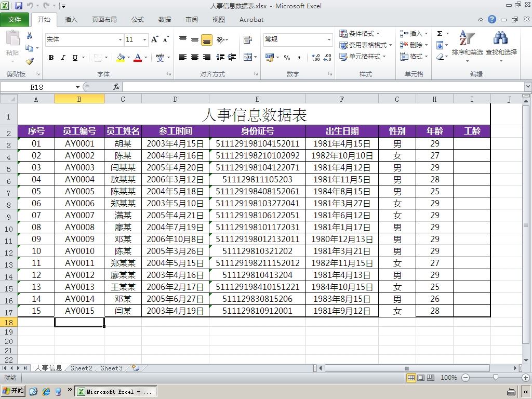
Task: Toggle align text left
Action: point(183,57)
